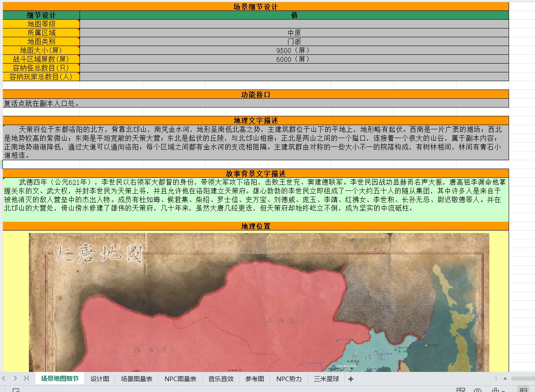Add a new sheet with the plus button
535x392 pixels.
[x=351, y=379]
